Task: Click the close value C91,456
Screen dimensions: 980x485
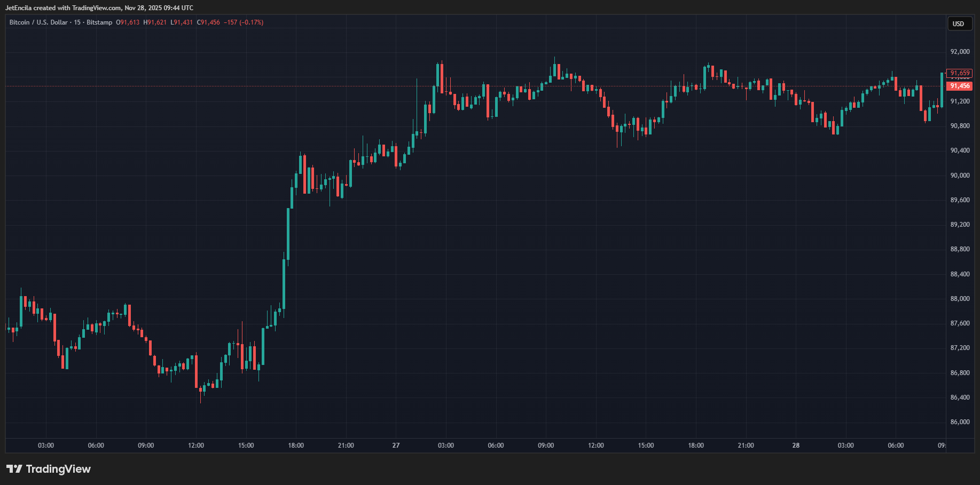Action: [208, 22]
